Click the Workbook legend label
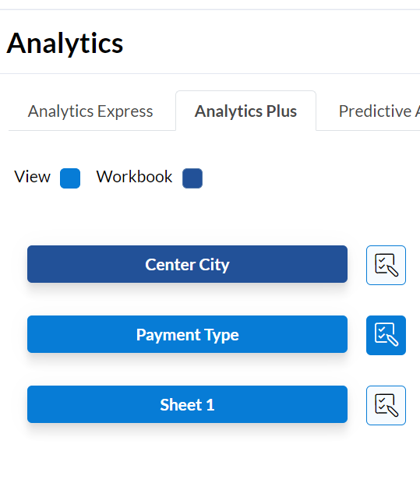 click(x=134, y=177)
